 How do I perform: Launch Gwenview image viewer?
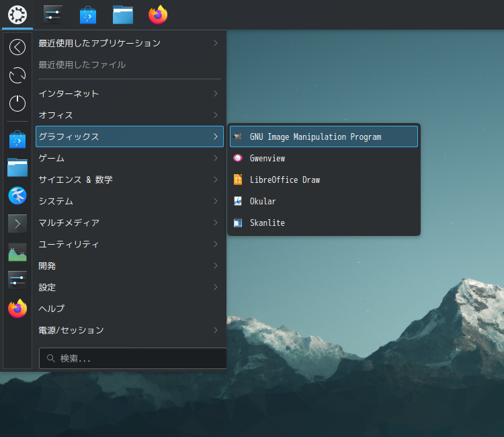(324, 158)
